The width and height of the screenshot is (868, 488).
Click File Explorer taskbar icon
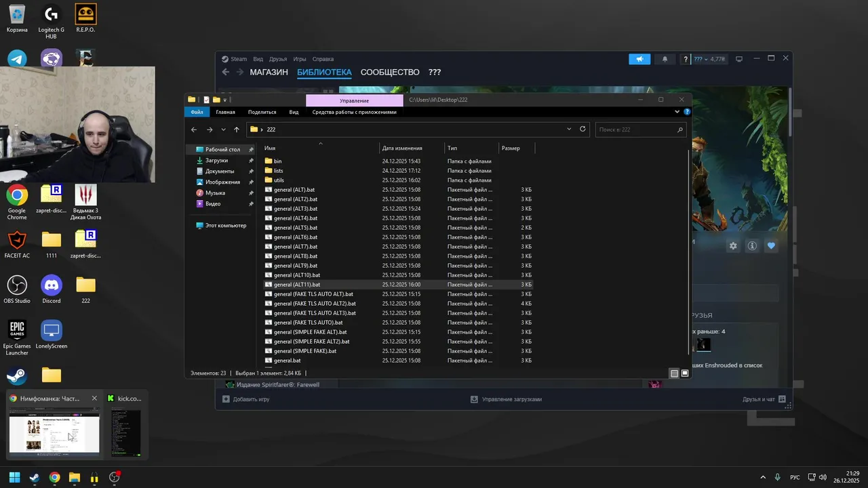(75, 477)
